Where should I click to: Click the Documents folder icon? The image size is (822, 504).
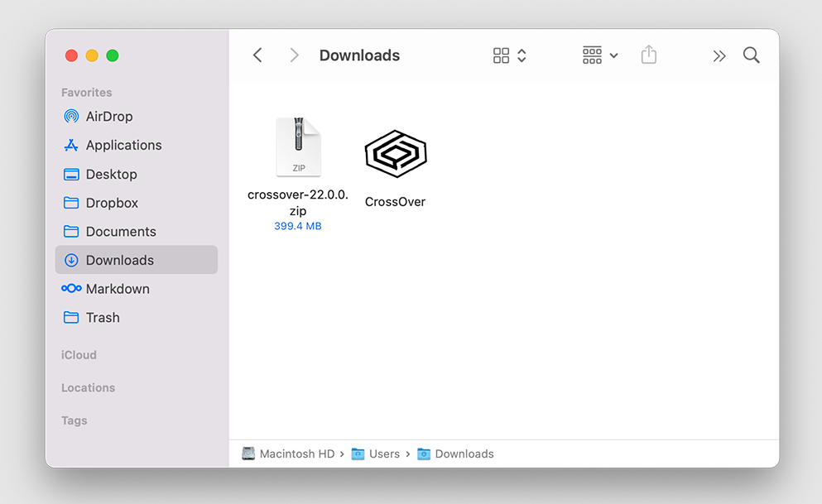coord(71,231)
